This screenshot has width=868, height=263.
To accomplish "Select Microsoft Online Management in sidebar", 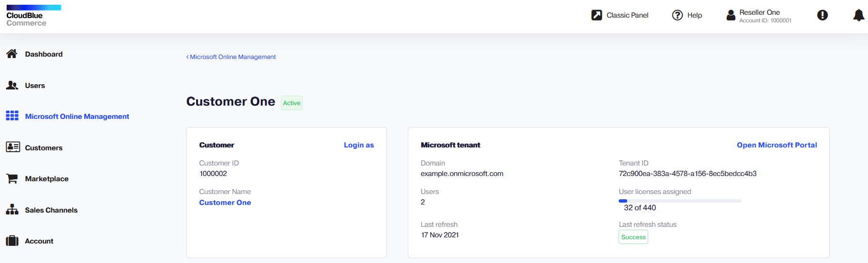I will pyautogui.click(x=77, y=117).
